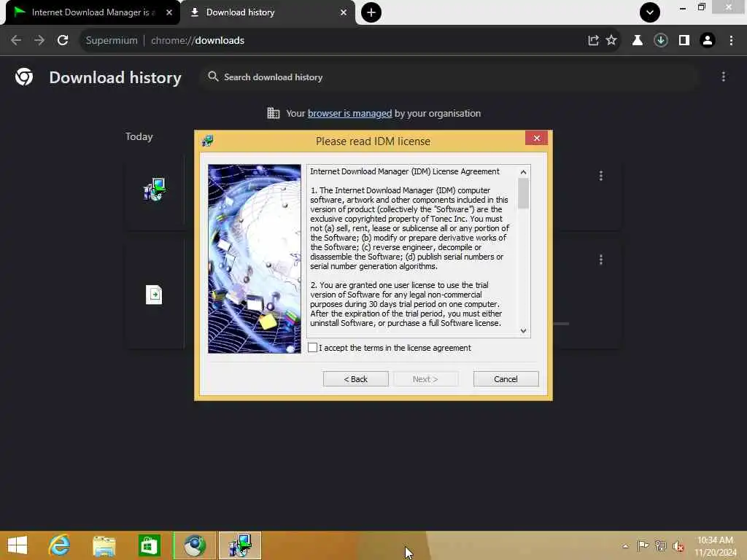Click the organisation building icon

[273, 113]
